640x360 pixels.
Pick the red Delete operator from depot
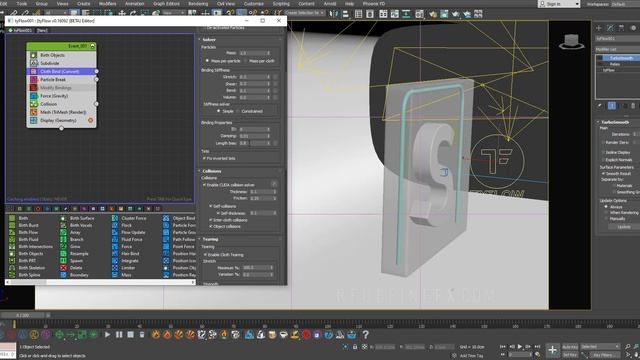click(76, 268)
